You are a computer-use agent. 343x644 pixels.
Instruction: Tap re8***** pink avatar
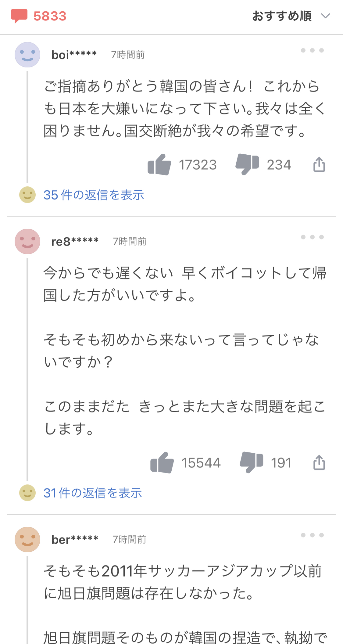(x=27, y=241)
